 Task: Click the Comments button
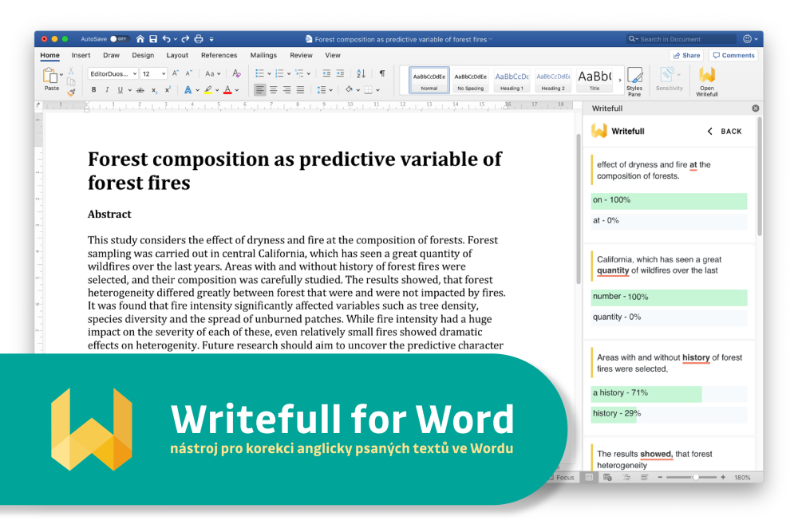point(733,56)
